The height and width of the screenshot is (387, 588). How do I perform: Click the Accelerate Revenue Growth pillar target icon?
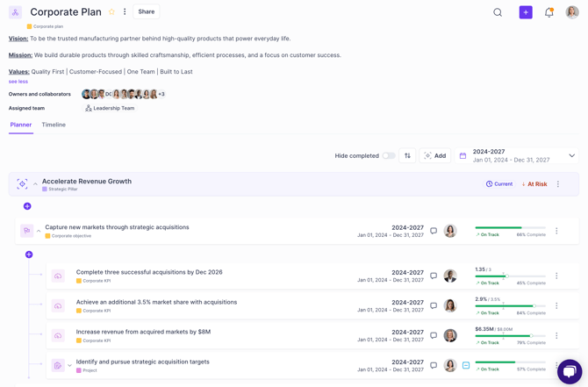(22, 184)
